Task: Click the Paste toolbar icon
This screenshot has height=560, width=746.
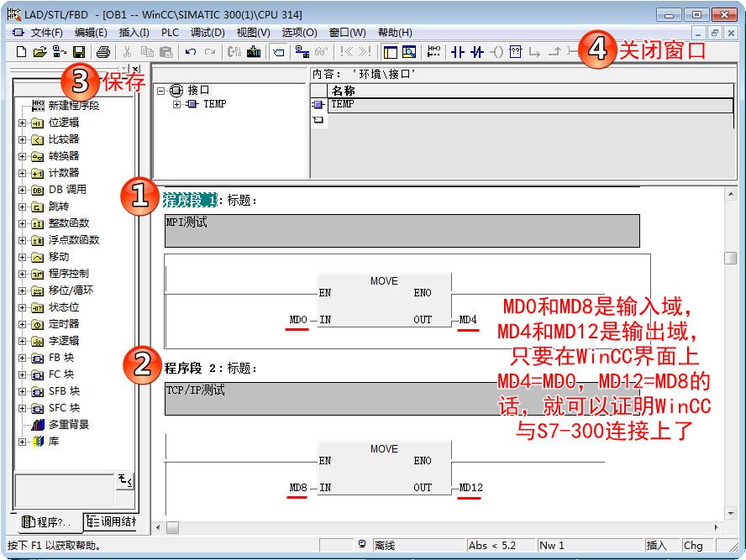Action: pyautogui.click(x=166, y=51)
